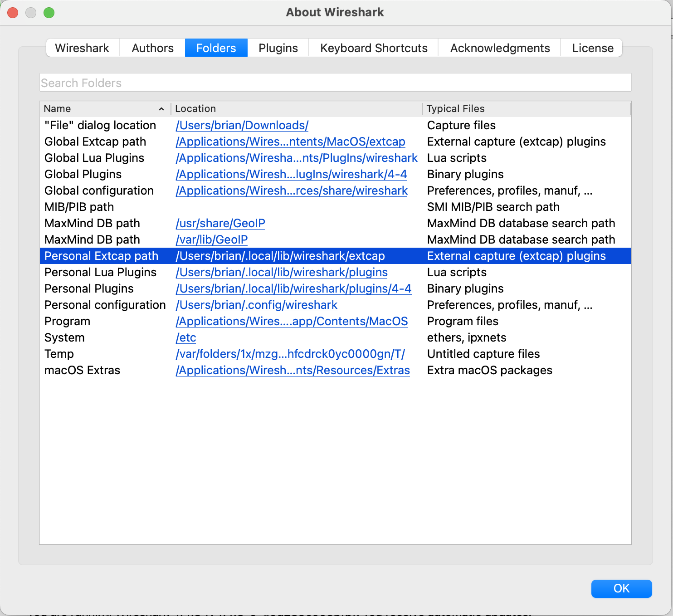Click the "ethers, ipxnets" cell
This screenshot has height=616, width=673.
pyautogui.click(x=467, y=337)
